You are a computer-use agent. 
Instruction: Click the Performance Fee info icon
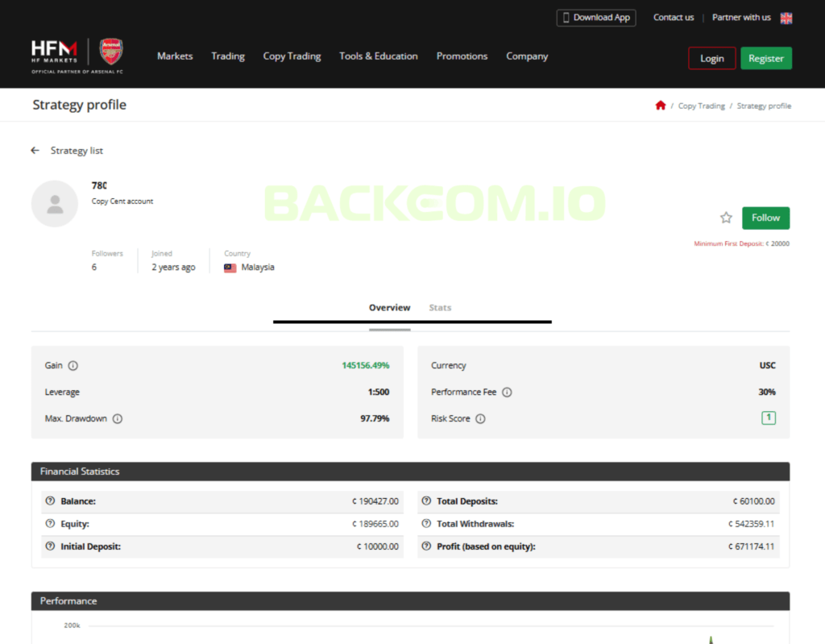click(x=507, y=393)
